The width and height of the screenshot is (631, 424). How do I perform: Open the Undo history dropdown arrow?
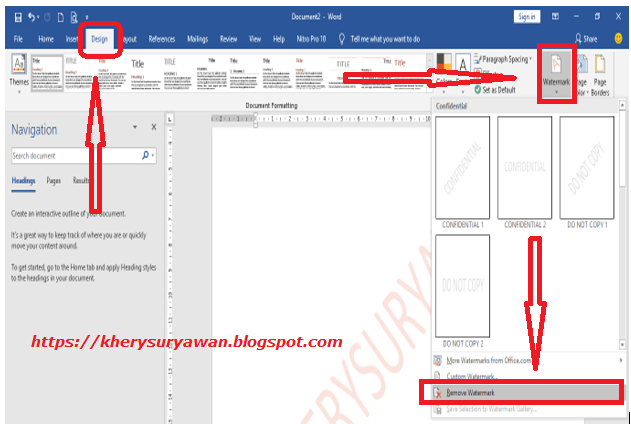point(38,17)
